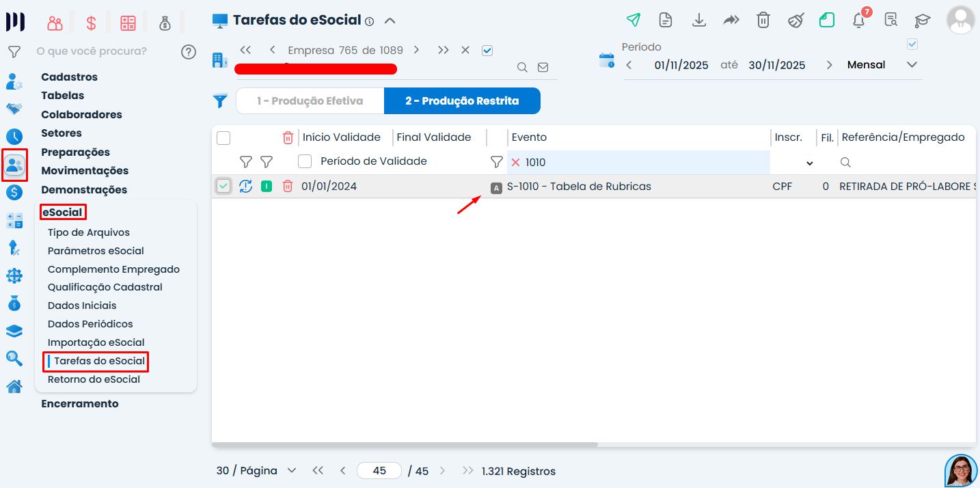Click the refresh sync icon in S-1010 row
980x488 pixels.
pos(246,186)
